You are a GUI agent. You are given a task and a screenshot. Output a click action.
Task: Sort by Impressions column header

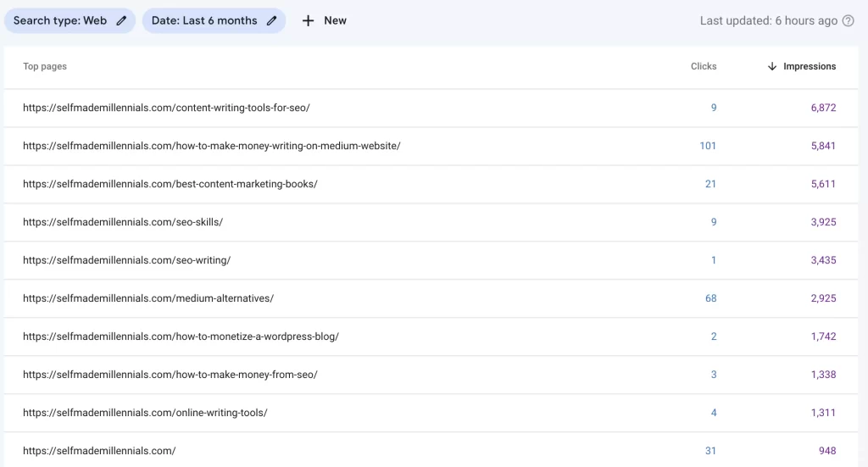pyautogui.click(x=809, y=66)
